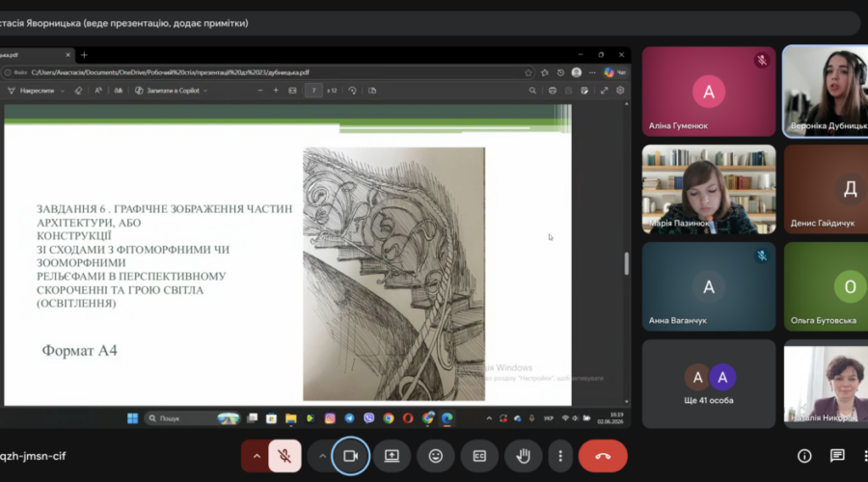
Task: Select the eraser tool in PDF toolbar
Action: point(78,91)
